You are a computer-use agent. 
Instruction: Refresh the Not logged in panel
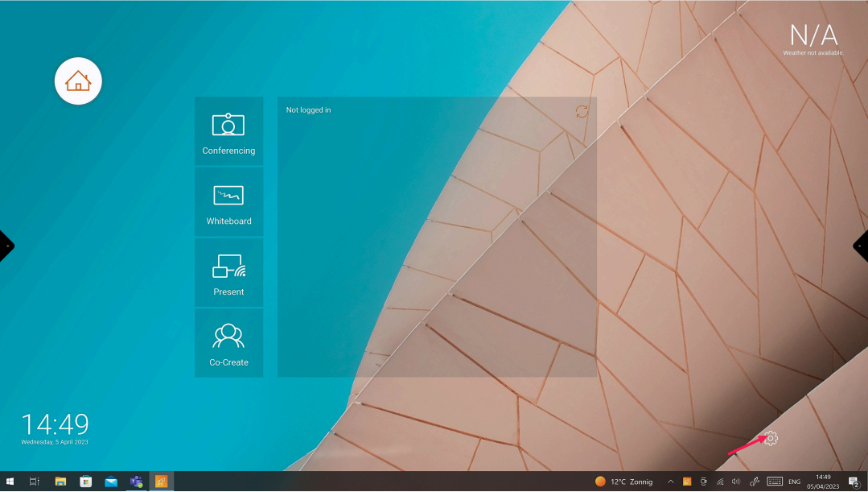582,111
